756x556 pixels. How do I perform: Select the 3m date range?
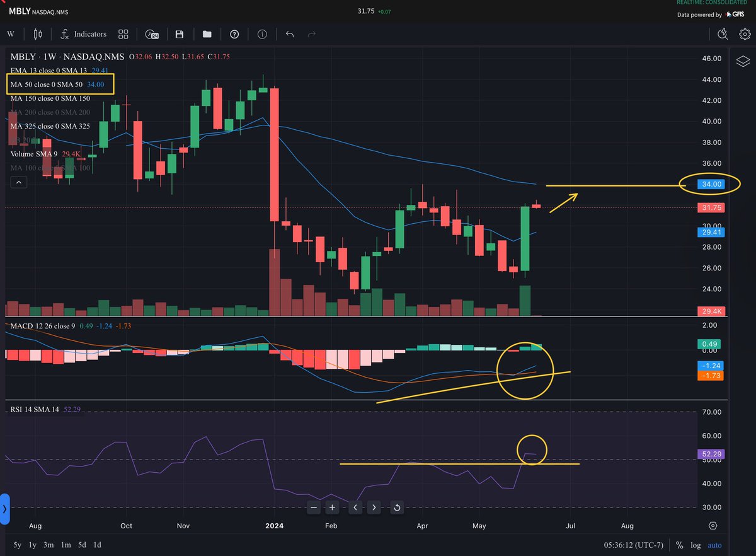[x=50, y=545]
